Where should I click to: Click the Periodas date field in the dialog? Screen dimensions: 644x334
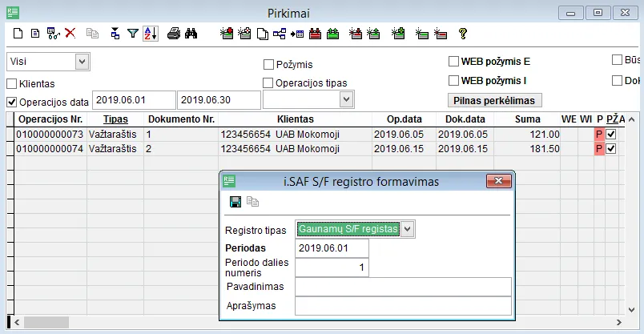332,248
